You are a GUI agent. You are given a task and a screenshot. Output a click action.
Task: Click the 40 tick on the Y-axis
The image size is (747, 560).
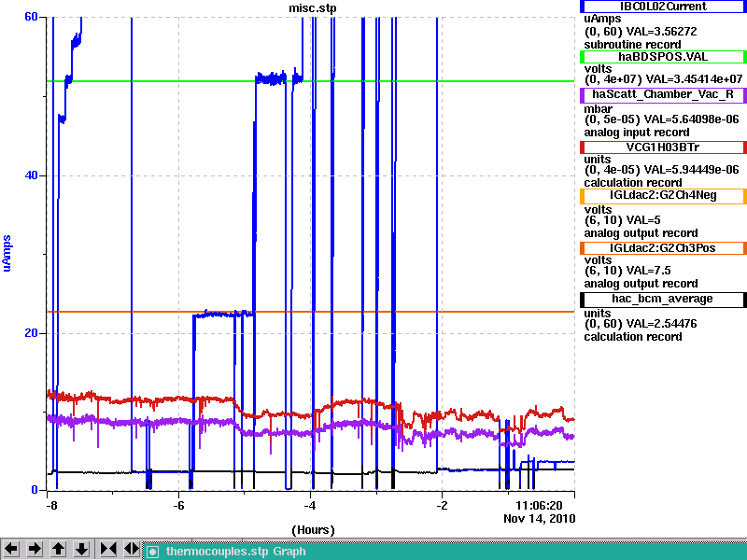(31, 175)
